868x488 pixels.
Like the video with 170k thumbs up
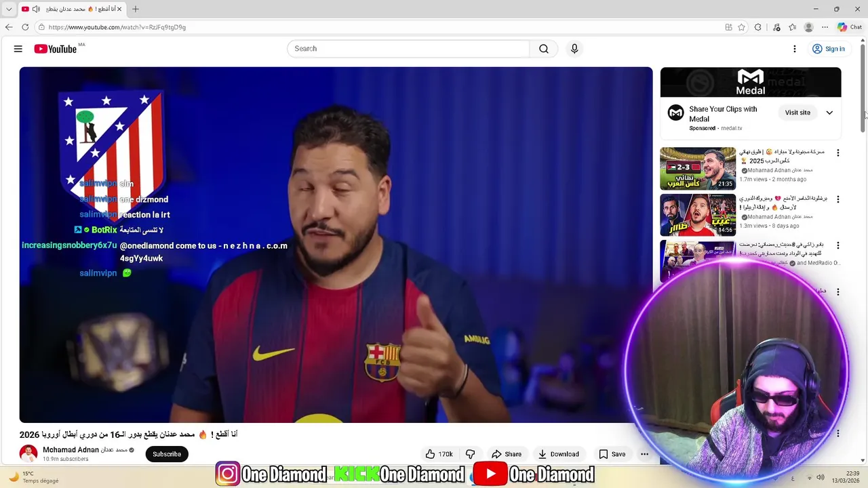click(439, 454)
